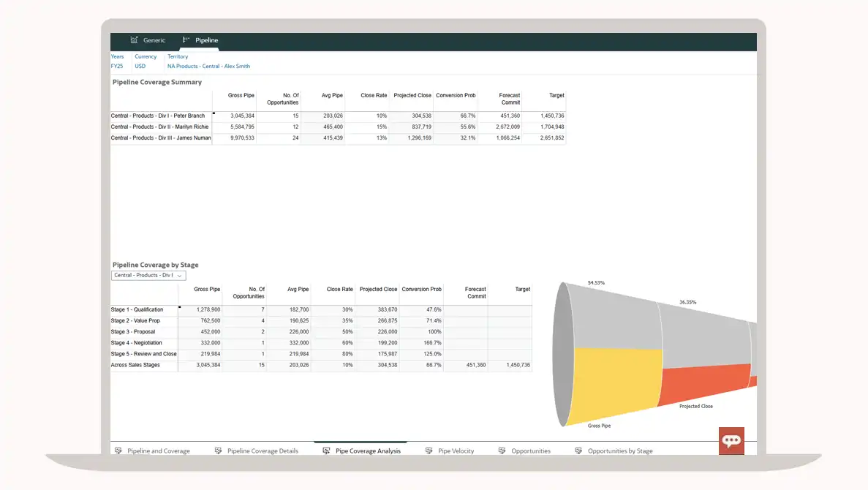This screenshot has width=868, height=490.
Task: Click the Pipeline and Coverage tab icon
Action: tap(118, 451)
